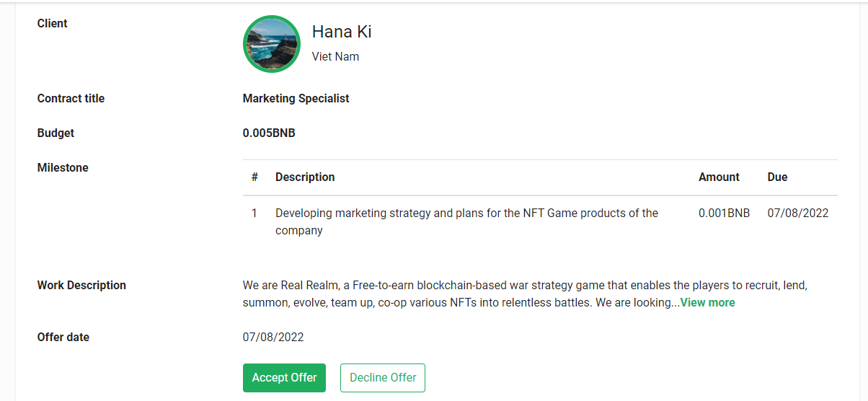Screen dimensions: 868x401
Task: Click the Marketing Specialist contract title
Action: (x=296, y=99)
